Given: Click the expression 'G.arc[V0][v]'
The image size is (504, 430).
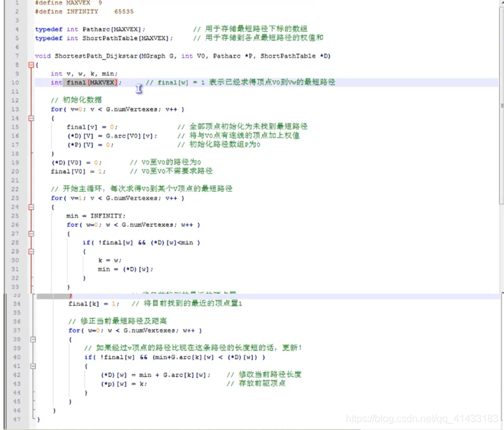Looking at the screenshot, I should (x=129, y=136).
